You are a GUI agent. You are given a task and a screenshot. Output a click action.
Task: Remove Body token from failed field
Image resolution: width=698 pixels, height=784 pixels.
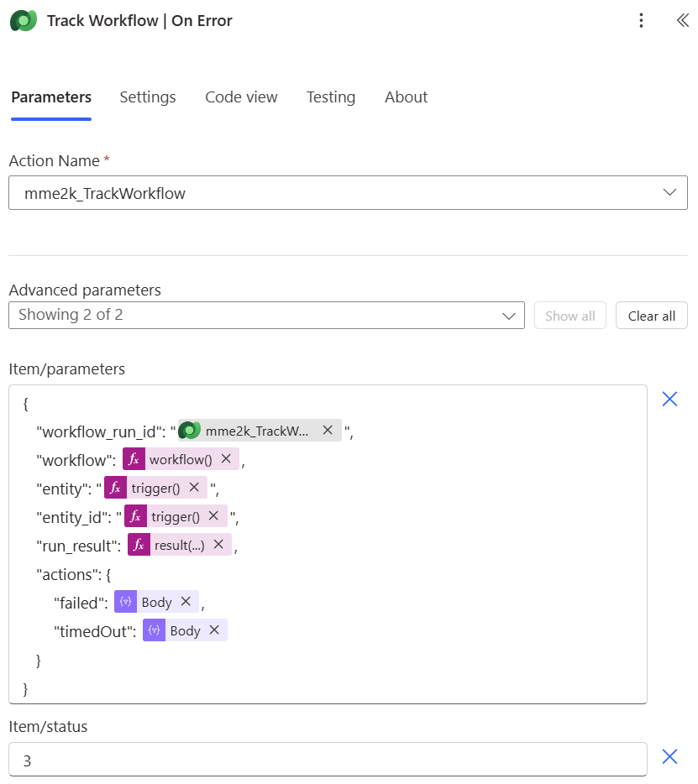[x=186, y=602]
